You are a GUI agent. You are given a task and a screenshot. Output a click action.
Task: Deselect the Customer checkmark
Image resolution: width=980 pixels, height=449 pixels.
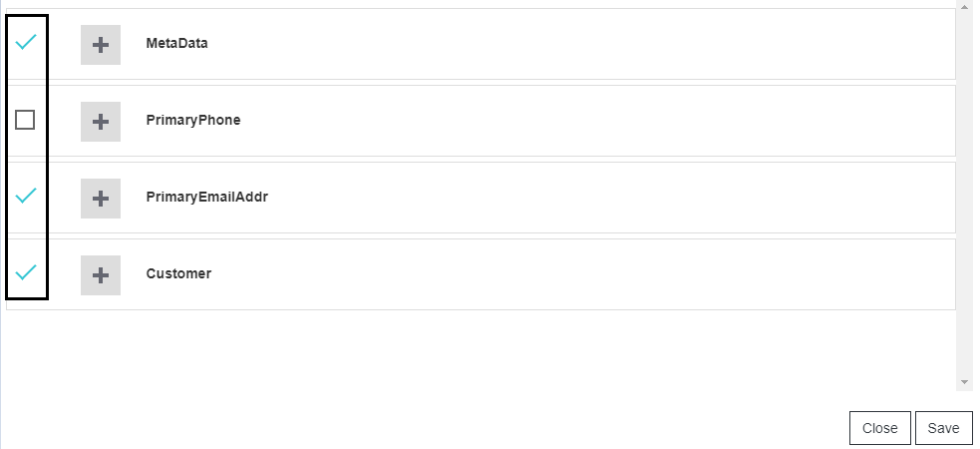(26, 272)
